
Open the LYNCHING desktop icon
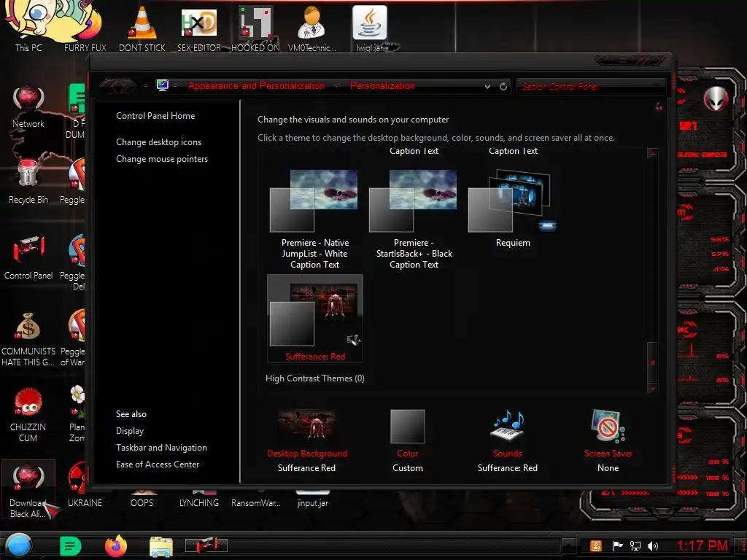199,498
